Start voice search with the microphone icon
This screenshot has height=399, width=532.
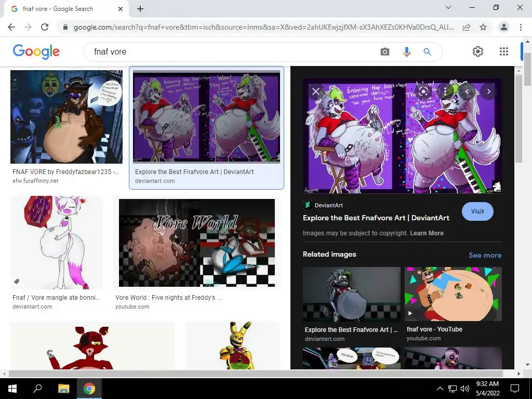tap(406, 51)
